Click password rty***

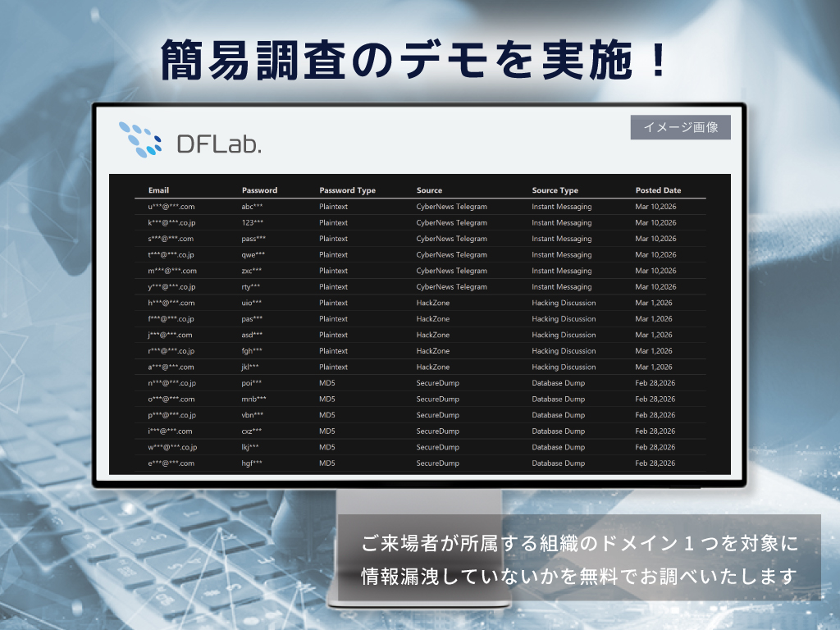click(x=251, y=286)
